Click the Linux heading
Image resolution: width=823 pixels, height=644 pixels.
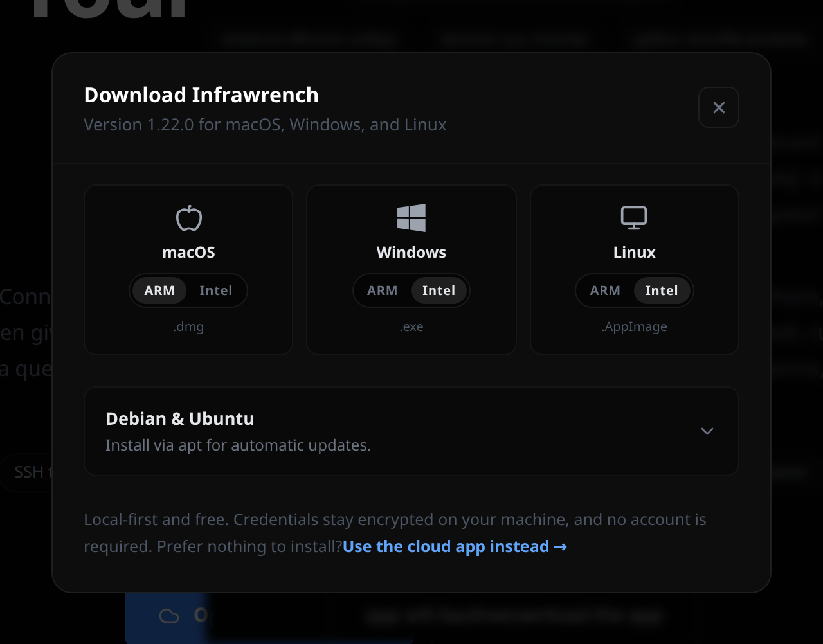click(x=635, y=252)
